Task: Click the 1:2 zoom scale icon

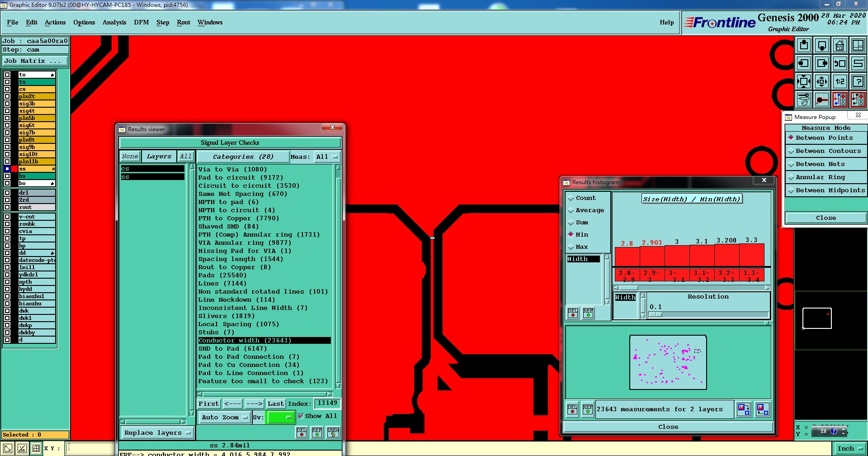Action: click(840, 81)
